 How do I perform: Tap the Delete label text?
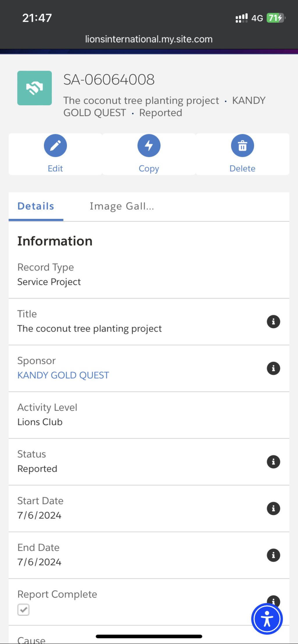coord(242,169)
